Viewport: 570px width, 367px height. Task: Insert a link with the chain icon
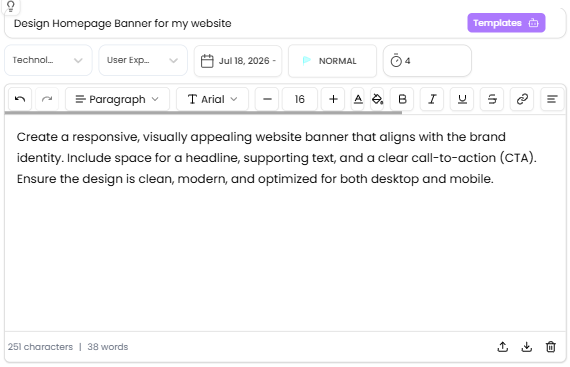[522, 99]
